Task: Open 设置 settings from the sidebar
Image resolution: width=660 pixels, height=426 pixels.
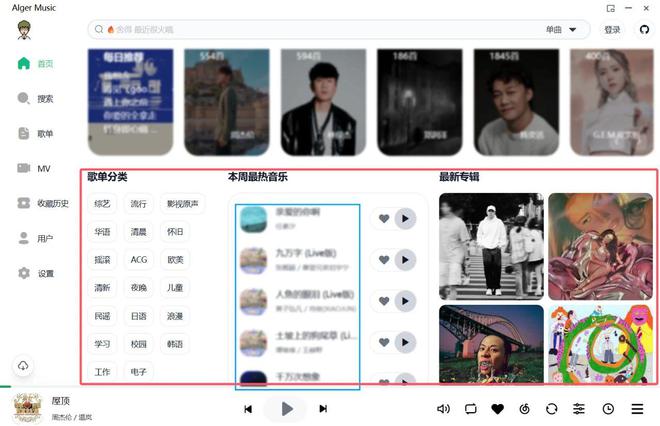Action: (24, 273)
